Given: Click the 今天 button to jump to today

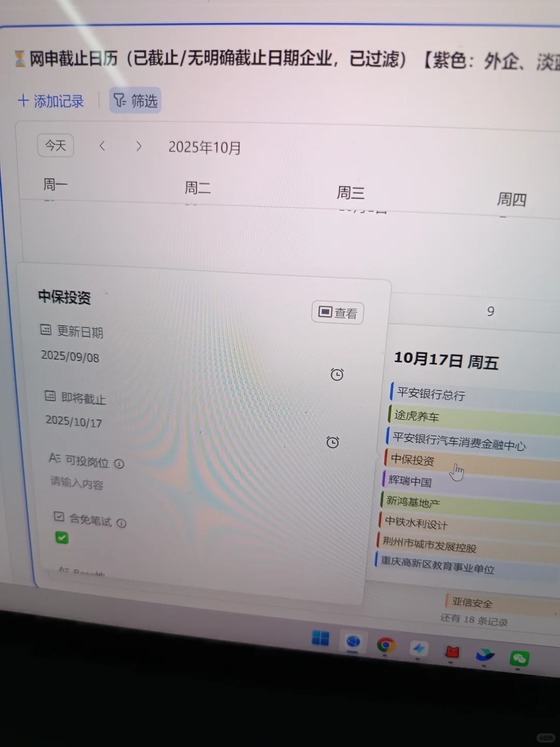Looking at the screenshot, I should (x=55, y=146).
